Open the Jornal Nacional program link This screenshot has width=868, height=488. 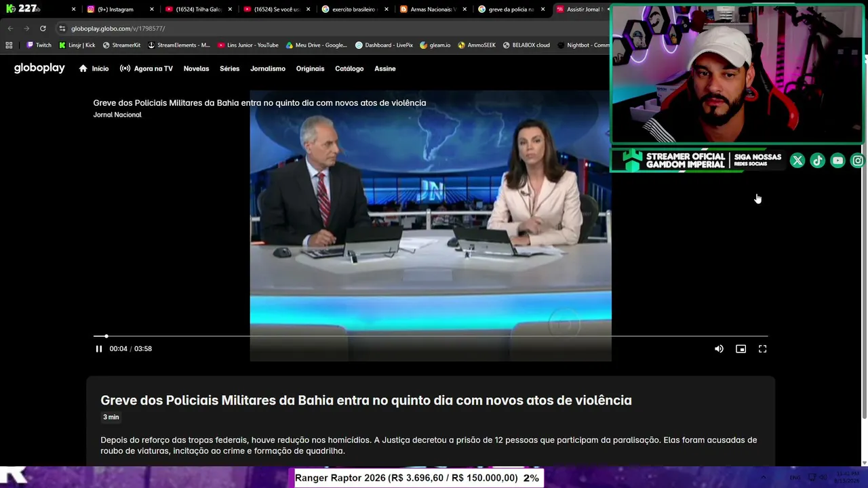pyautogui.click(x=117, y=115)
